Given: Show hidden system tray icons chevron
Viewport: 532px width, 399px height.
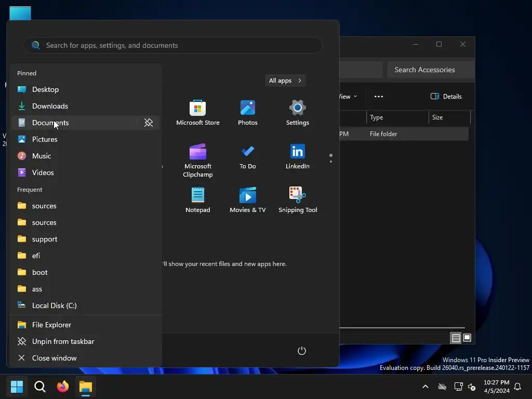Looking at the screenshot, I should pos(425,387).
